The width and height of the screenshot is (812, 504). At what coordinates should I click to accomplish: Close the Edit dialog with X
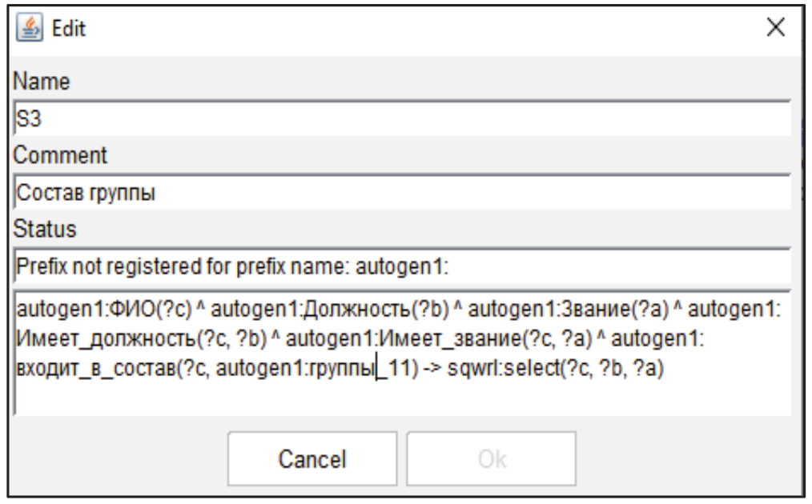pyautogui.click(x=775, y=30)
